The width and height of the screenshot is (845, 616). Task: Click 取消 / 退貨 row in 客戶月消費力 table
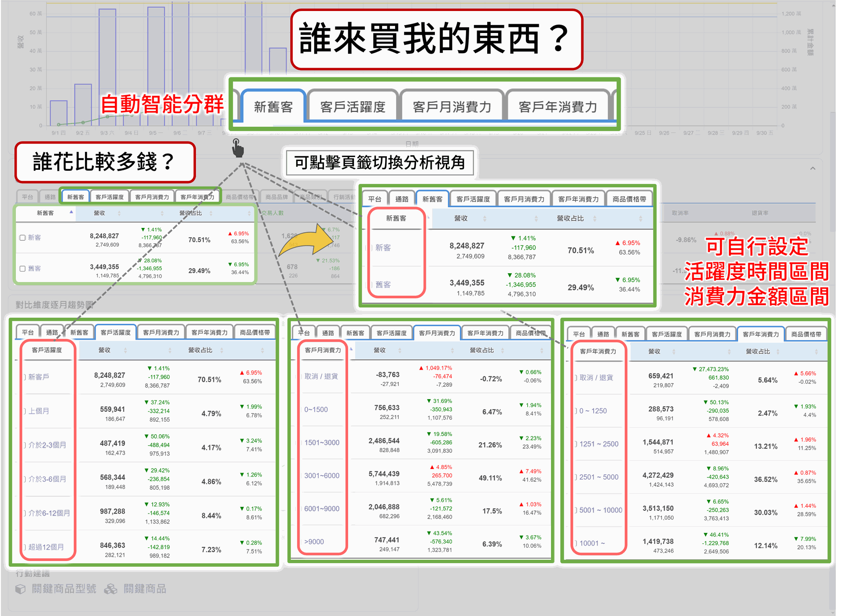click(x=321, y=376)
